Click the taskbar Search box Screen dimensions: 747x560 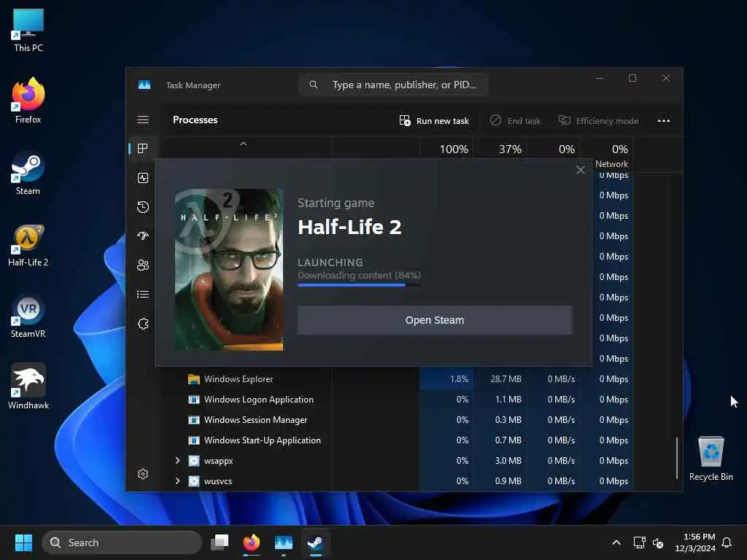click(x=122, y=542)
